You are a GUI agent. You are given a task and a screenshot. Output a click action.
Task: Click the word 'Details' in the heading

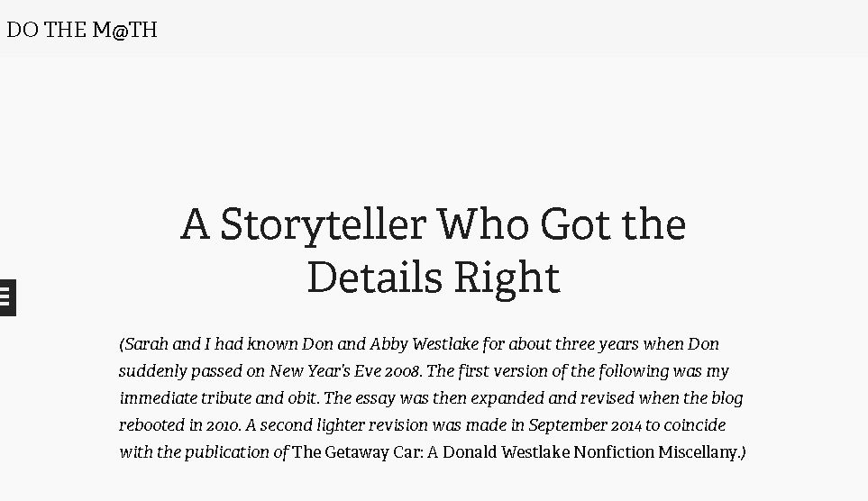[x=375, y=277]
